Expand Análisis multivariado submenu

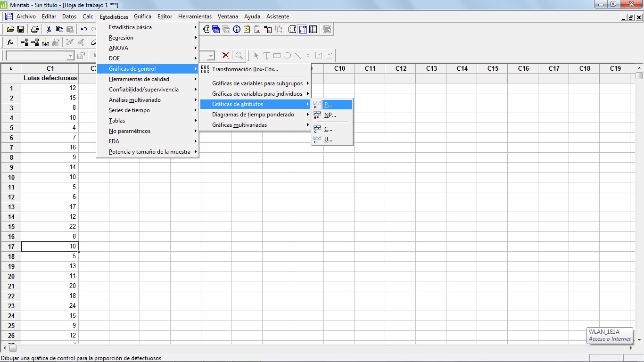(148, 100)
